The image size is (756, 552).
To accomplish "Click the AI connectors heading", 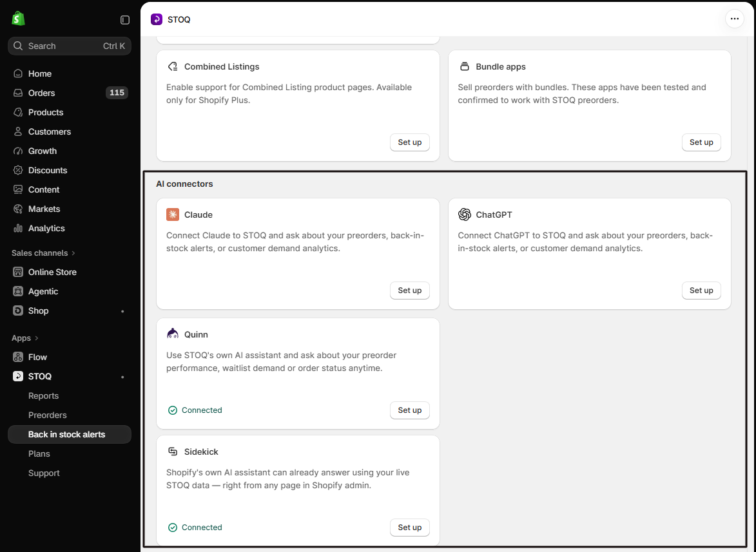I will (x=184, y=184).
